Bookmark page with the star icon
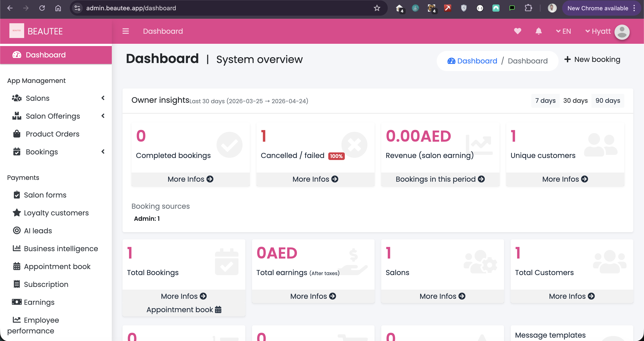 pyautogui.click(x=377, y=8)
